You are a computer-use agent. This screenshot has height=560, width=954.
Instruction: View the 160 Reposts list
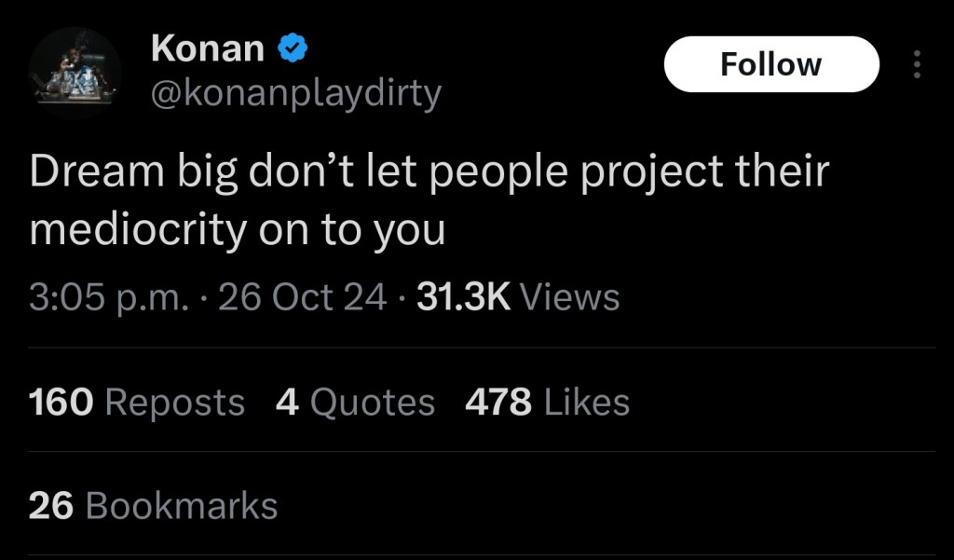(x=137, y=403)
